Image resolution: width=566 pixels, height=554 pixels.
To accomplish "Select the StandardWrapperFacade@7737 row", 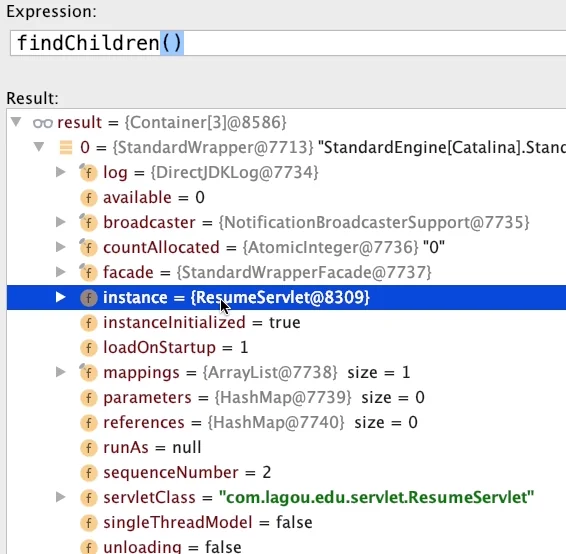I will point(286,272).
